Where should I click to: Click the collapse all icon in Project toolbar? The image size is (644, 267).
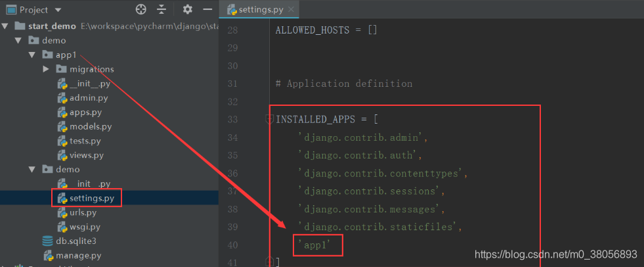pyautogui.click(x=162, y=9)
